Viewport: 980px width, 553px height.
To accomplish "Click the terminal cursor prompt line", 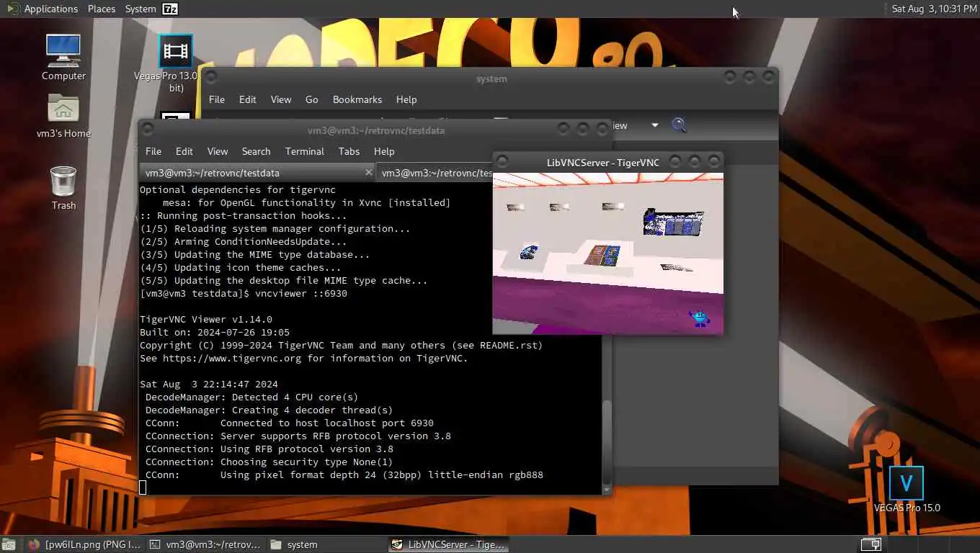I will click(143, 487).
